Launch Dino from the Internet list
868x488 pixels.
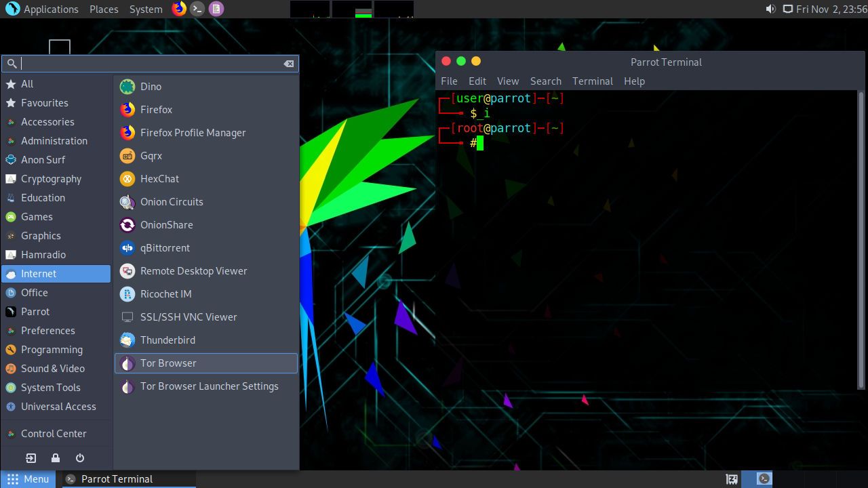click(206, 86)
